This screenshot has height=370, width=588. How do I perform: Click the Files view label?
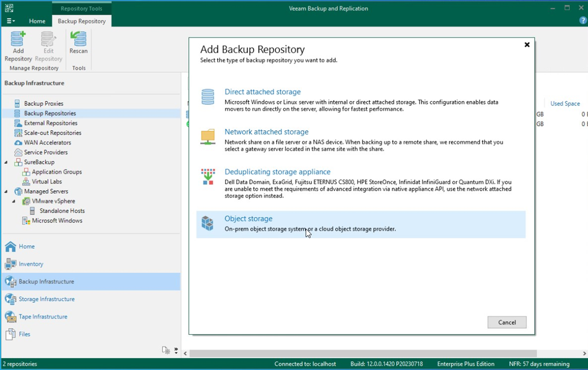pos(24,334)
